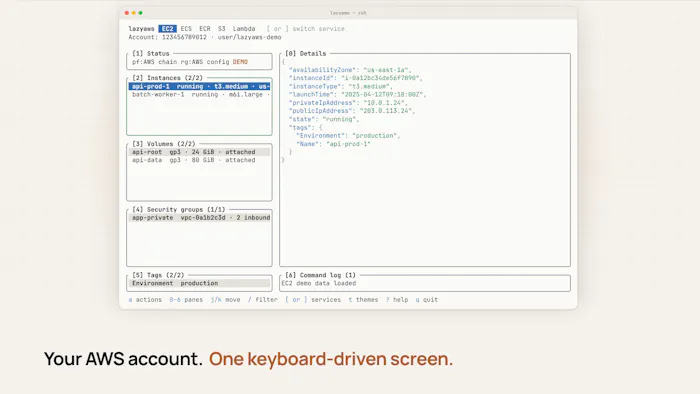The image size is (700, 394).
Task: Click the '[ or ] services' footer hint
Action: point(313,300)
